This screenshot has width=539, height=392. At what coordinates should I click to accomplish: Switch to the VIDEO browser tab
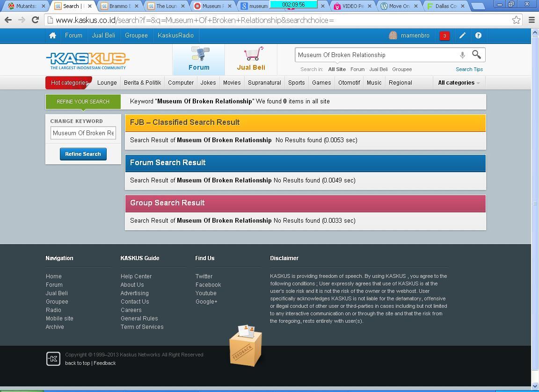coord(352,6)
